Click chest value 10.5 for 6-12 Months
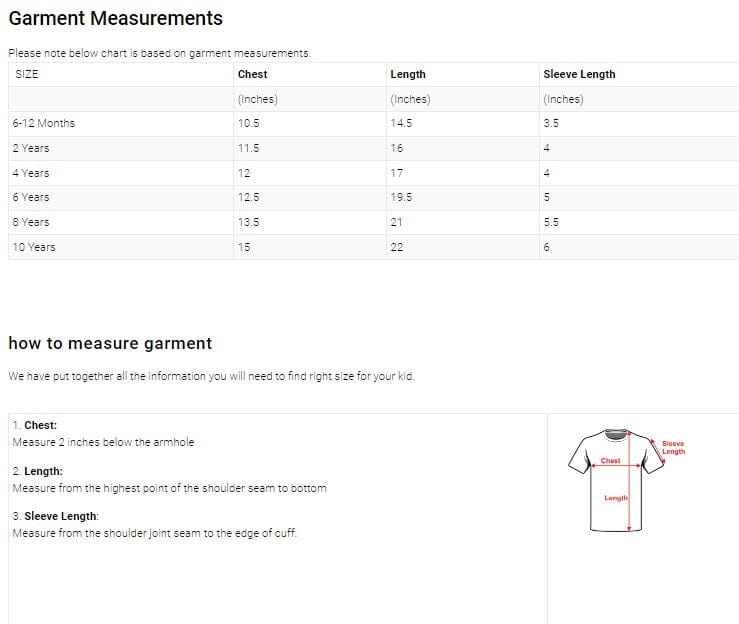 point(249,123)
